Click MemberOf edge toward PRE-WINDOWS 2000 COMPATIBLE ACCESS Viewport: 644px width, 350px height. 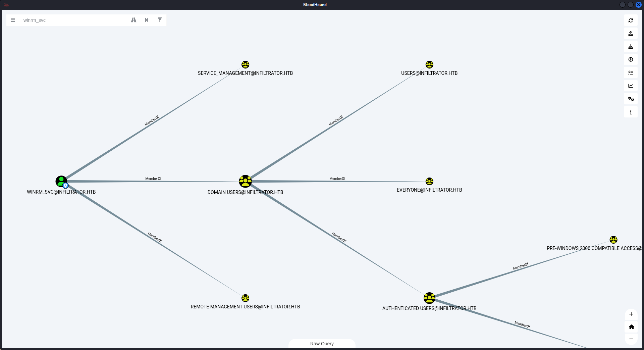(521, 266)
